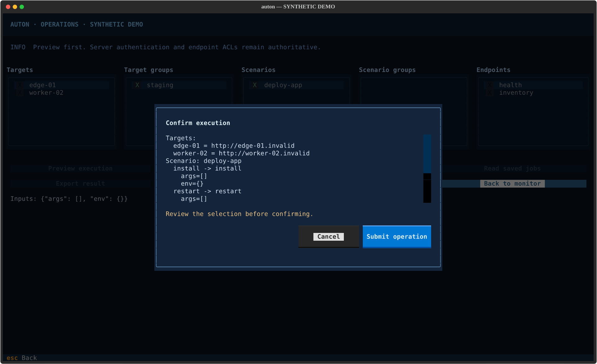Click the 'Review the selection before confirming.' message
Viewport: 597px width, 364px height.
(x=239, y=214)
